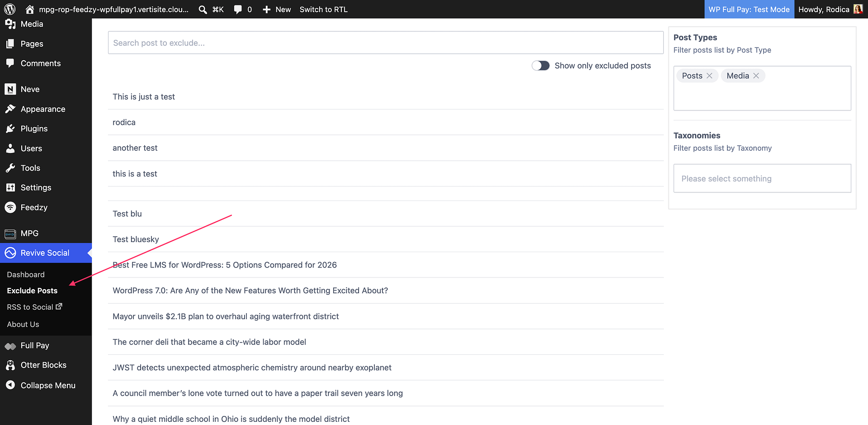This screenshot has width=868, height=425.
Task: Click the Users person icon
Action: click(10, 148)
